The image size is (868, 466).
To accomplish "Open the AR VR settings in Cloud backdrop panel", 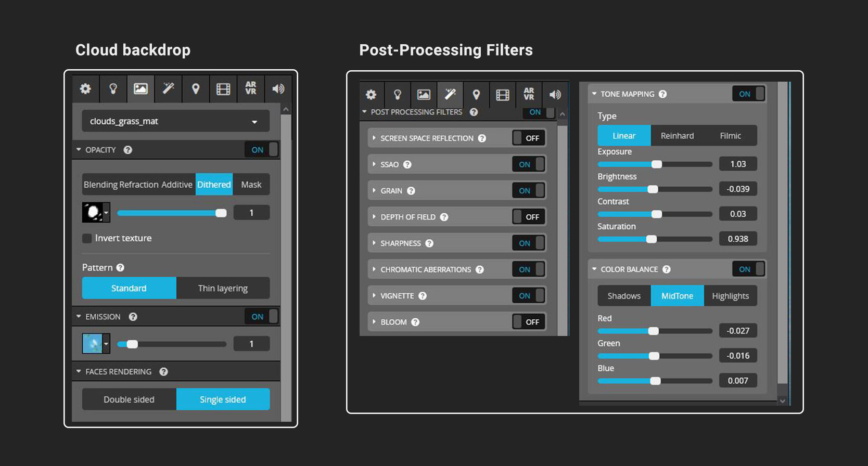I will click(x=251, y=89).
